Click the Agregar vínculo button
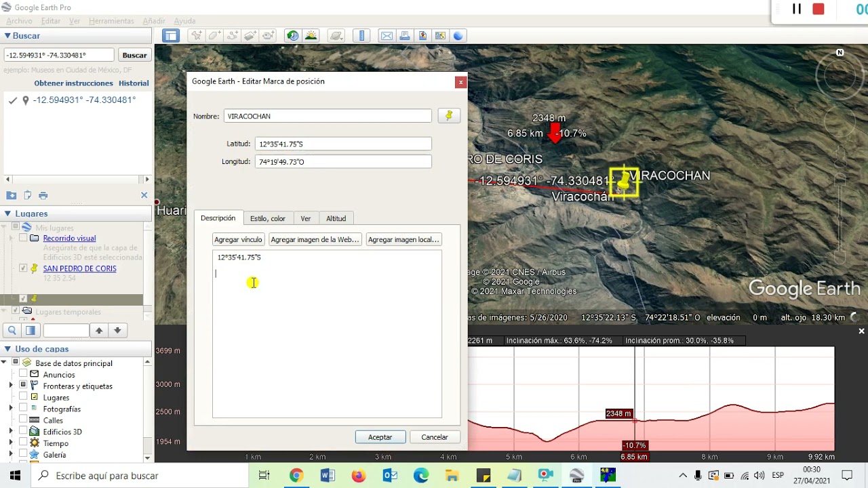The width and height of the screenshot is (868, 488). click(x=238, y=239)
